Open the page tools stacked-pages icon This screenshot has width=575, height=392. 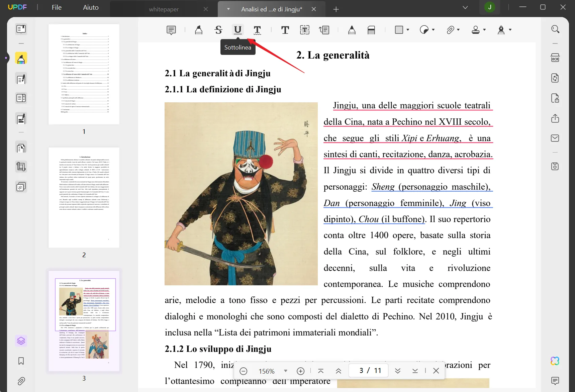[21, 187]
